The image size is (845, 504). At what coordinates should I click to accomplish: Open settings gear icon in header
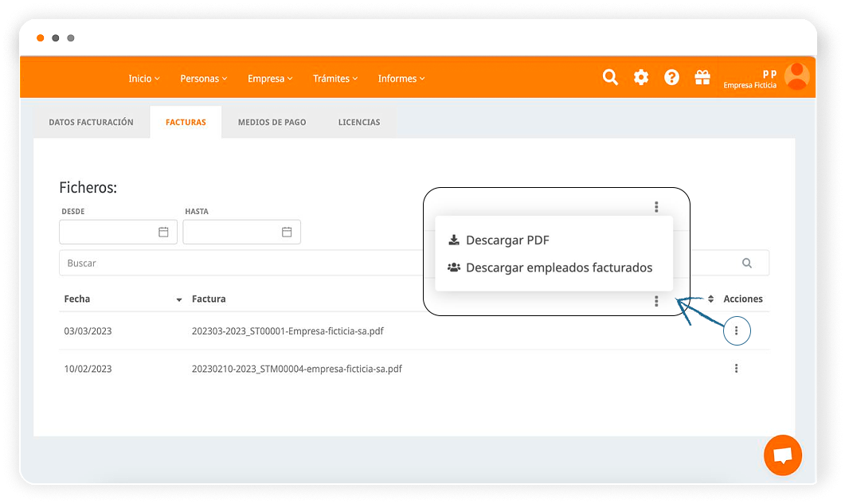(x=641, y=77)
